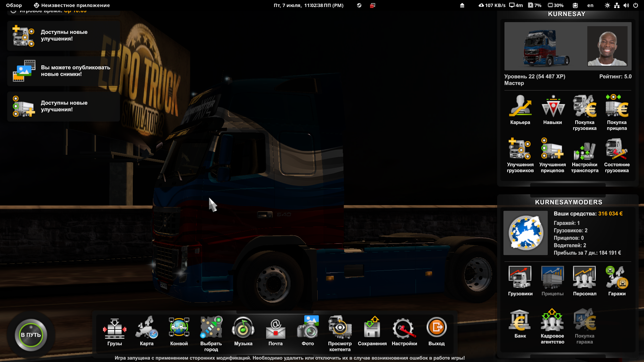This screenshot has width=644, height=362.
Task: Open the Грузовики truck manager
Action: point(520,278)
